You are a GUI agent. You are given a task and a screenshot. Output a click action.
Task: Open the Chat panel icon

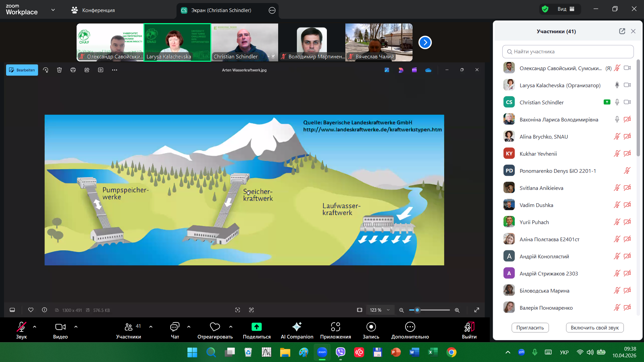pyautogui.click(x=175, y=327)
